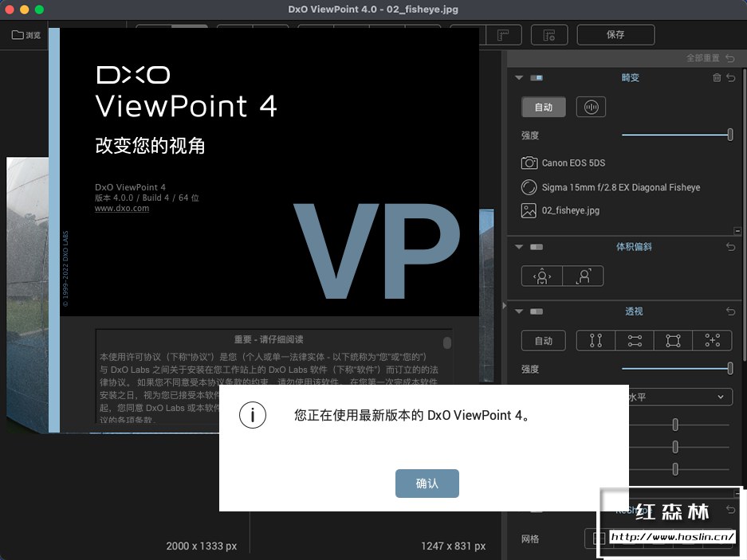Viewport: 747px width, 560px height.
Task: Select 8-point perspective tool
Action: (x=712, y=340)
